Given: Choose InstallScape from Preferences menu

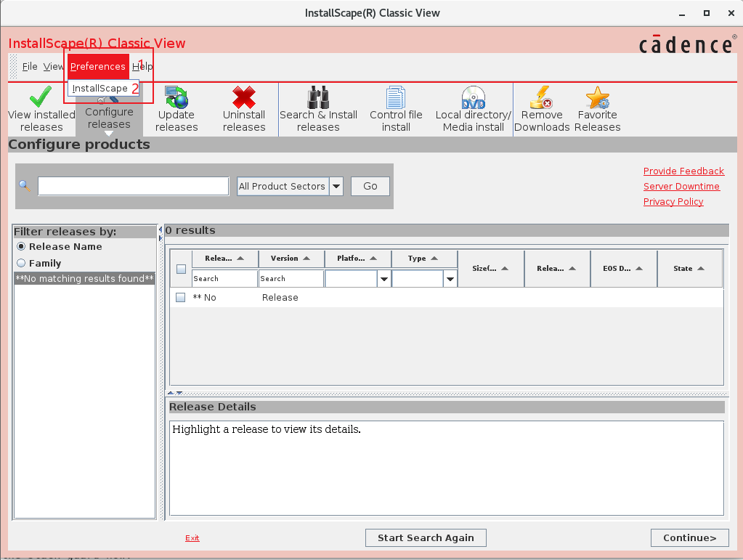Looking at the screenshot, I should [x=100, y=89].
